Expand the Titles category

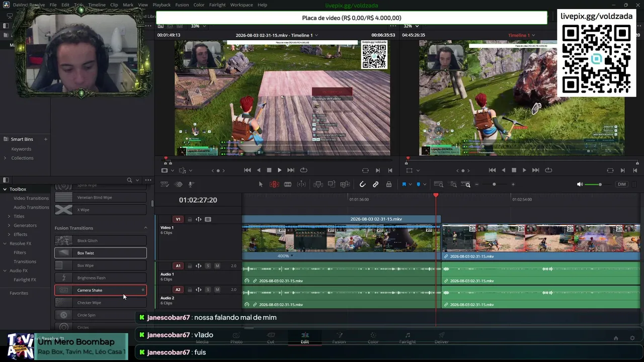pyautogui.click(x=9, y=217)
